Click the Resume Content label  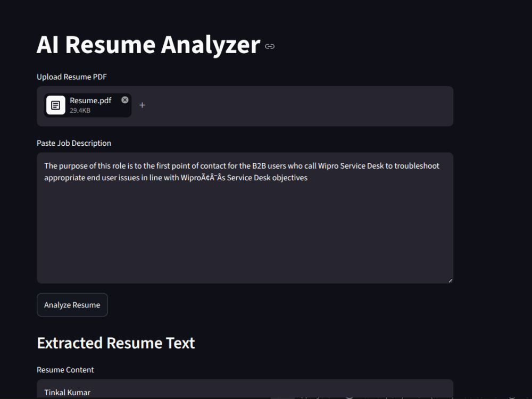click(65, 370)
